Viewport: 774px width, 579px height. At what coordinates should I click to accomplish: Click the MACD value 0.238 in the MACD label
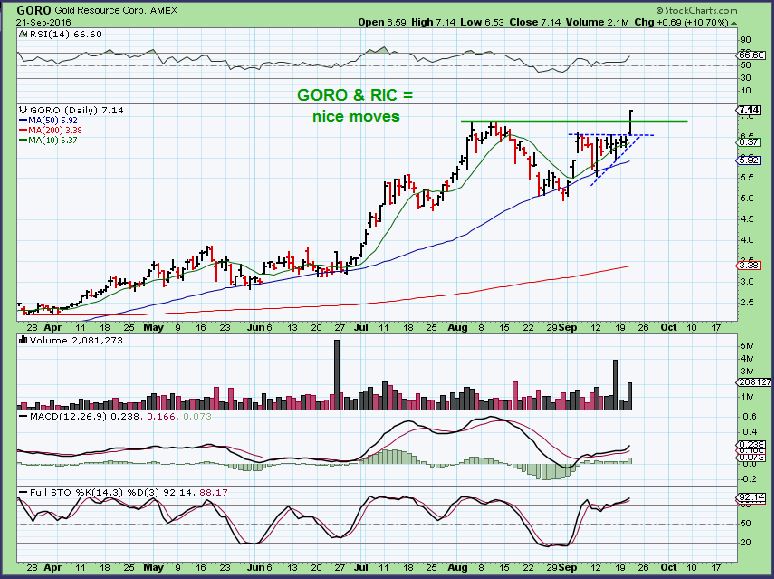(x=126, y=416)
